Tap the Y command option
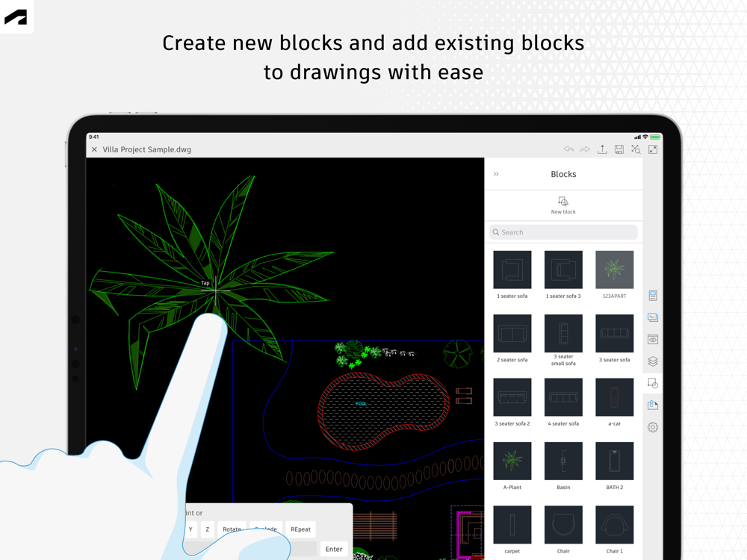The image size is (747, 560). tap(190, 529)
